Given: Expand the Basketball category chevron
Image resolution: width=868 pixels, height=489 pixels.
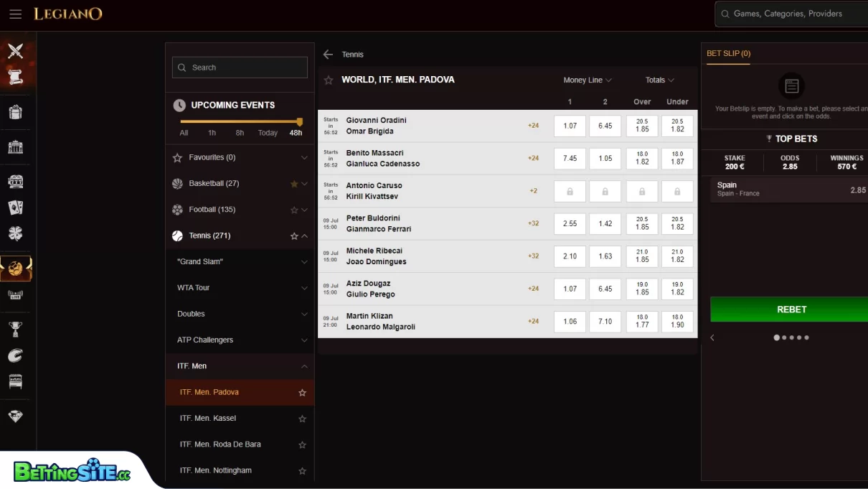Looking at the screenshot, I should (x=305, y=184).
